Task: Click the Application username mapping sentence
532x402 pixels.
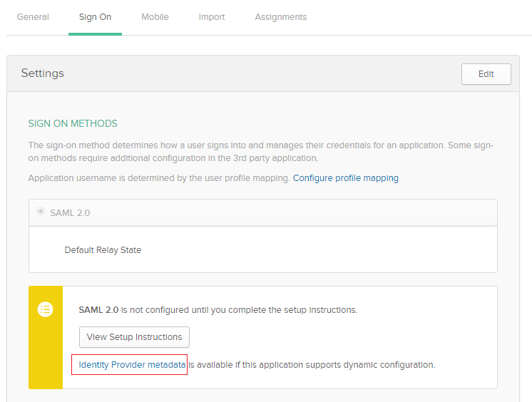Action: tap(159, 178)
